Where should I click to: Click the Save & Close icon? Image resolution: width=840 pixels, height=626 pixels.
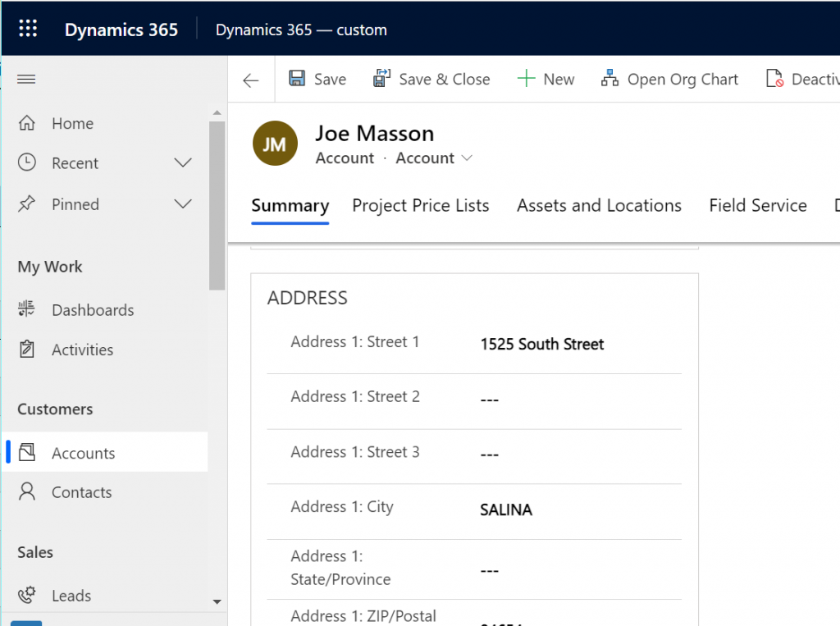point(381,78)
